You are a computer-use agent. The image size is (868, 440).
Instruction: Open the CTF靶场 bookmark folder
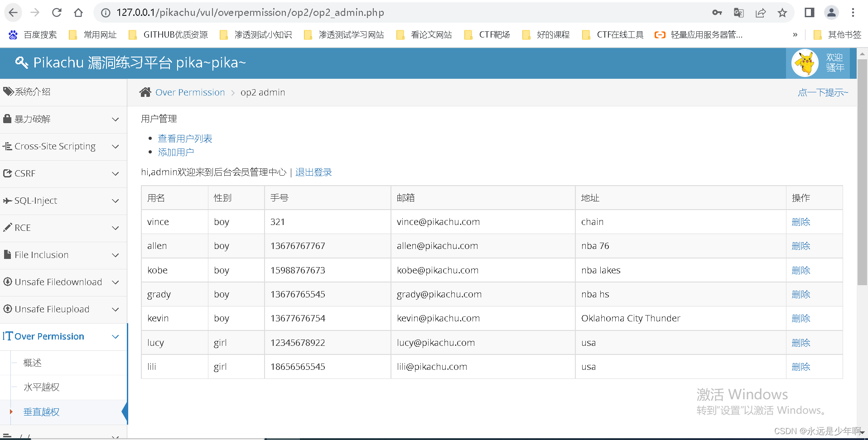click(487, 35)
